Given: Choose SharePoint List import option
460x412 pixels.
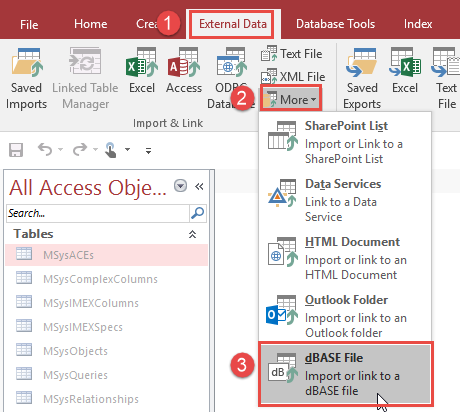Looking at the screenshot, I should [345, 142].
